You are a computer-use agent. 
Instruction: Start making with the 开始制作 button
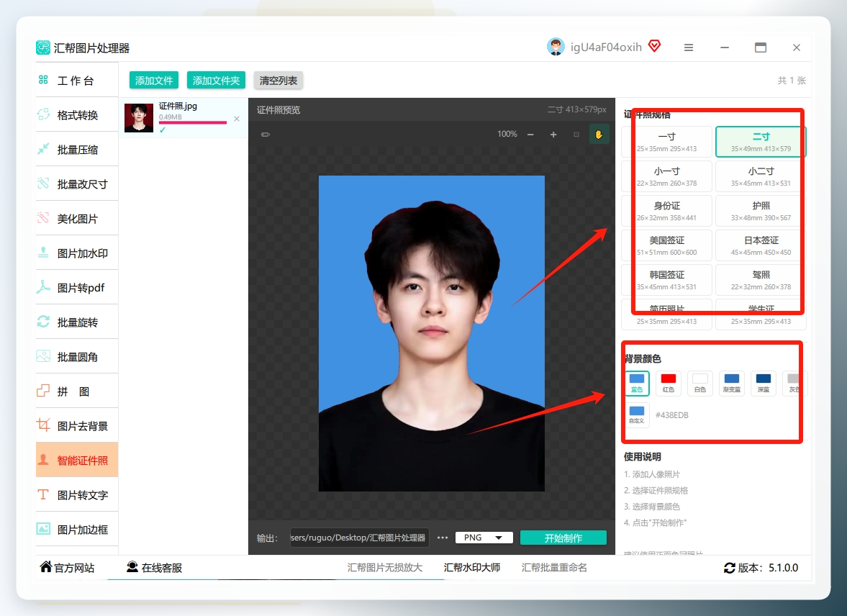(563, 538)
